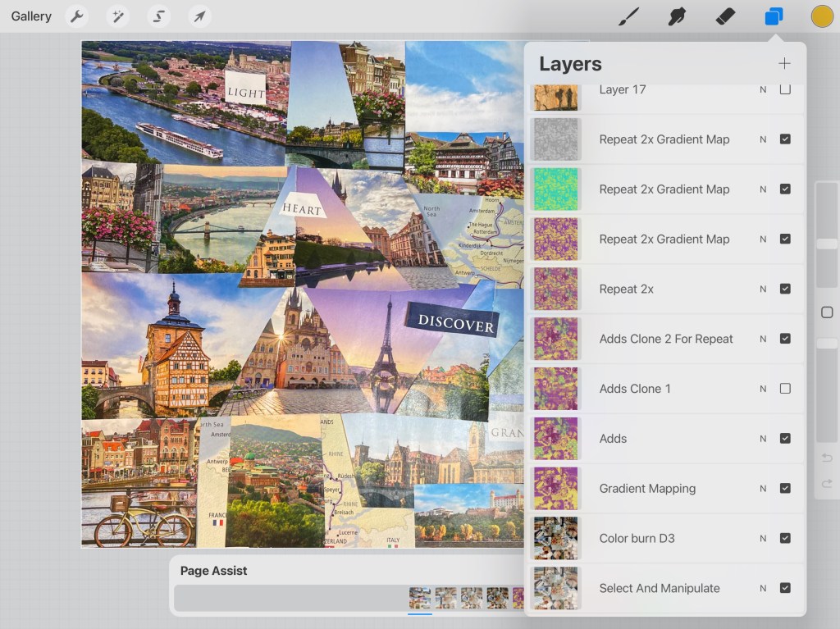The width and height of the screenshot is (840, 629).
Task: Activate the Selection tool
Action: 158,16
